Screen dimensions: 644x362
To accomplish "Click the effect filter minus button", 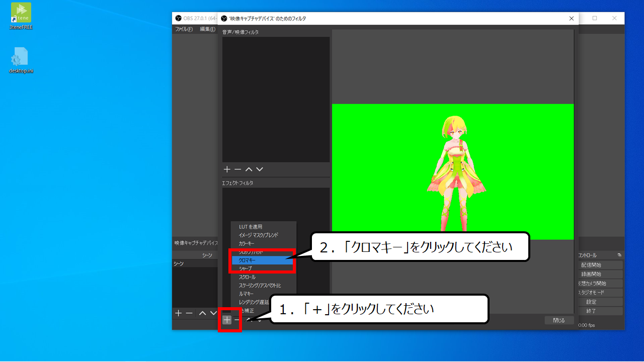I will pos(237,320).
